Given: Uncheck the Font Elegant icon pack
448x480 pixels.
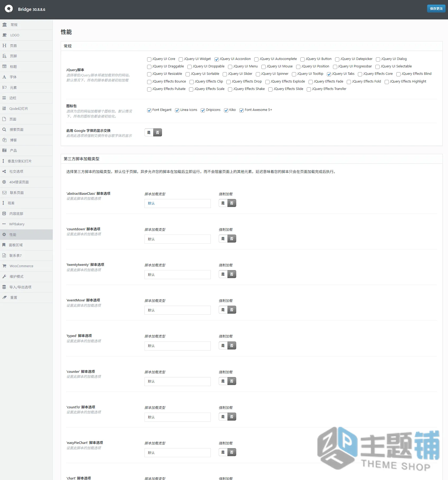Looking at the screenshot, I should point(149,110).
